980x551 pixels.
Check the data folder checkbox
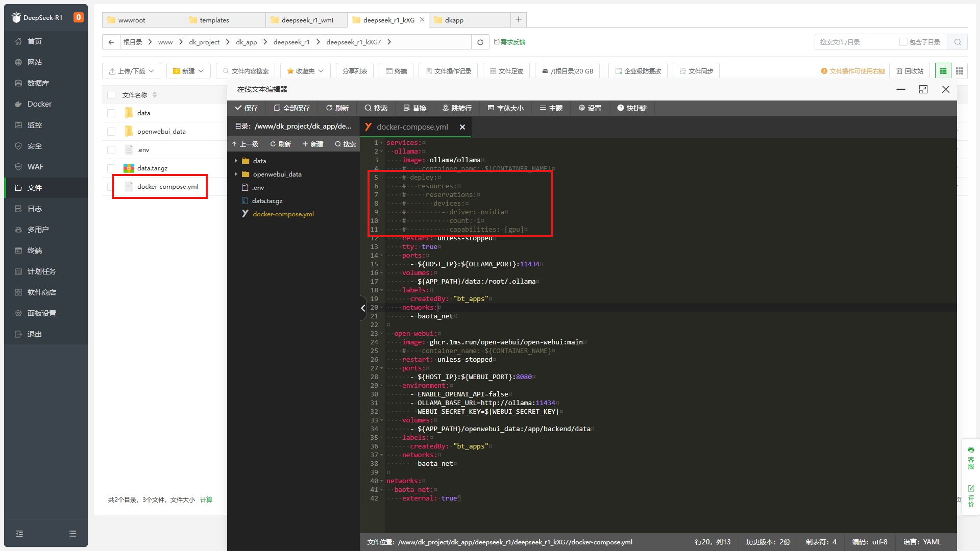111,113
